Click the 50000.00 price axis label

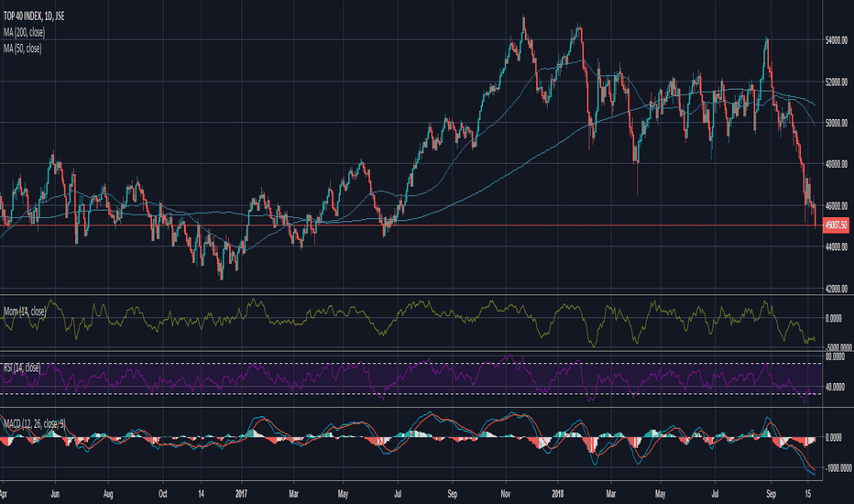click(837, 123)
